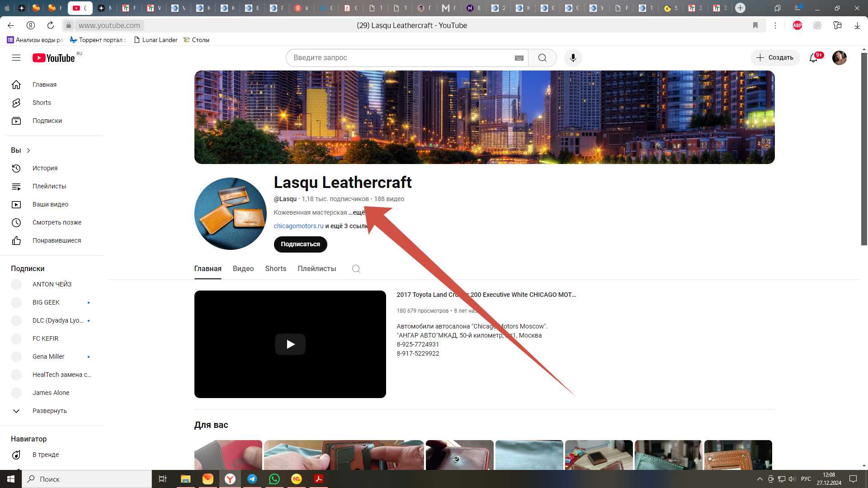The height and width of the screenshot is (488, 868).
Task: Play the featured Toyota Land Cruiser video
Action: 290,344
